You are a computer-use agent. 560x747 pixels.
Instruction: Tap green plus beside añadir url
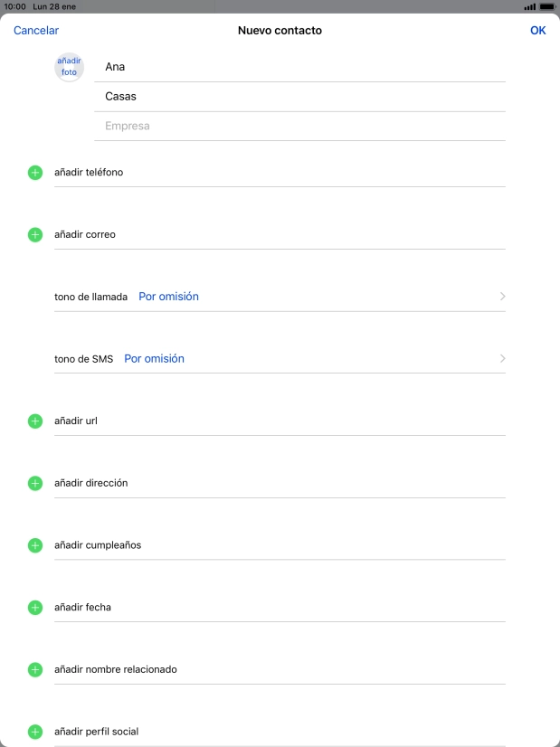point(35,421)
